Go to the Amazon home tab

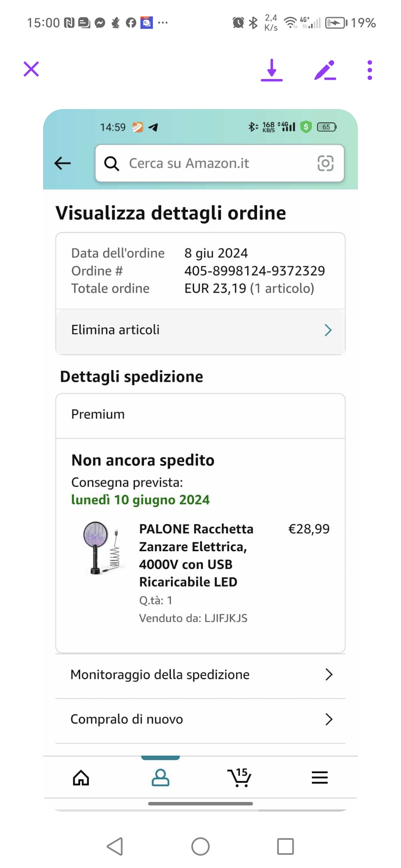coord(81,777)
